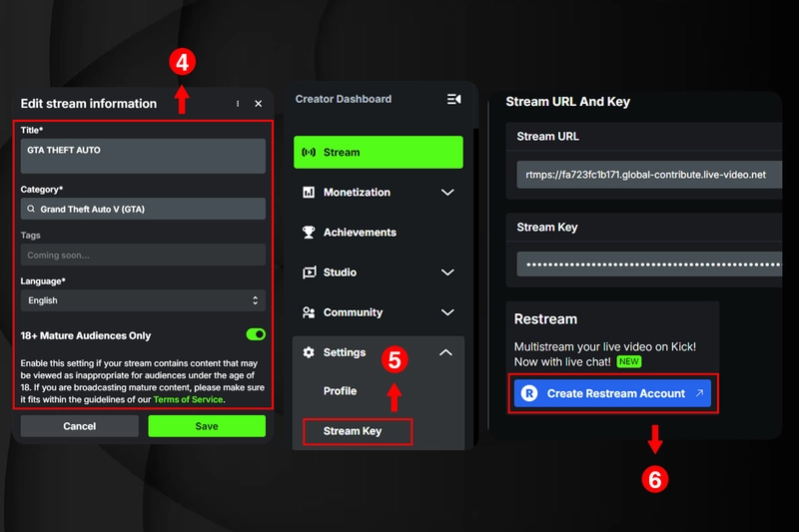The width and height of the screenshot is (799, 532).
Task: Click the Monetization chart icon
Action: (309, 193)
